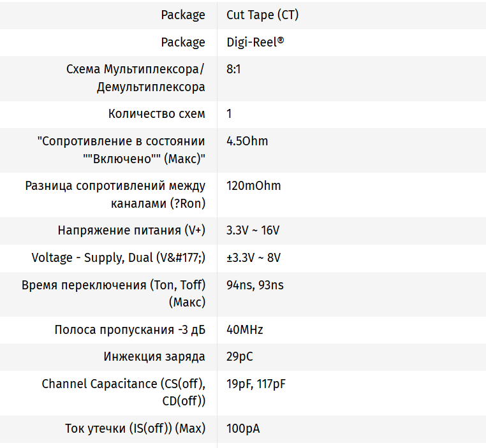Viewport: 486px width, 448px height.
Task: Click the "Voltage - Supply, Dual" label
Action: (x=119, y=257)
